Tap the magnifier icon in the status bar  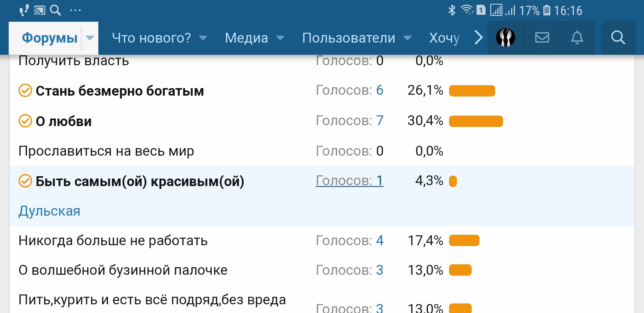pos(56,10)
